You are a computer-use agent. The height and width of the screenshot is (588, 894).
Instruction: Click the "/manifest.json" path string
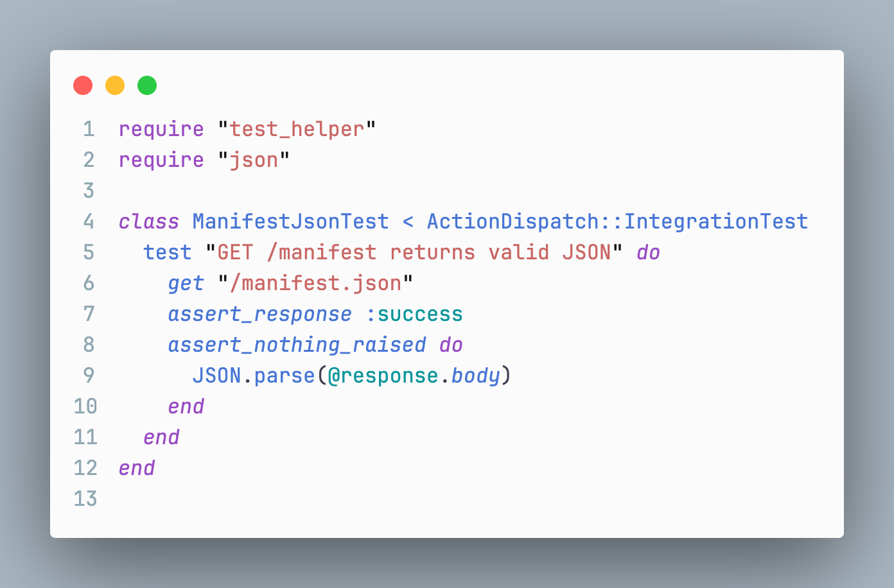coord(315,283)
